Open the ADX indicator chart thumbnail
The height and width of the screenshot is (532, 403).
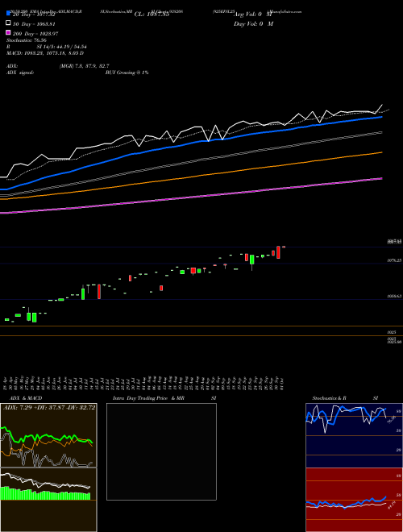point(48,435)
